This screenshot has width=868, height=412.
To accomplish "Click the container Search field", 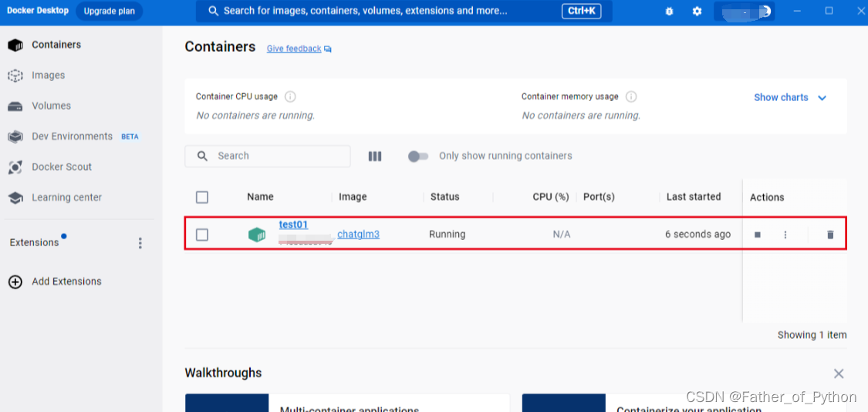I will coord(268,156).
